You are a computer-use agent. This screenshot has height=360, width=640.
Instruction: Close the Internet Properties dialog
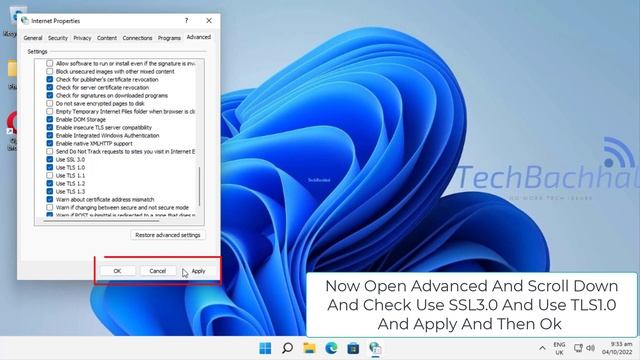click(x=209, y=20)
